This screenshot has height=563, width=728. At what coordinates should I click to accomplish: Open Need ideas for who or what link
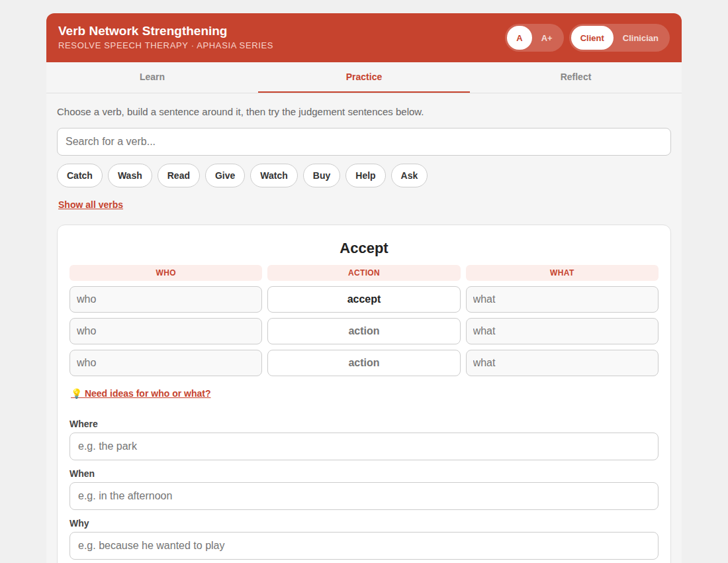pos(141,393)
